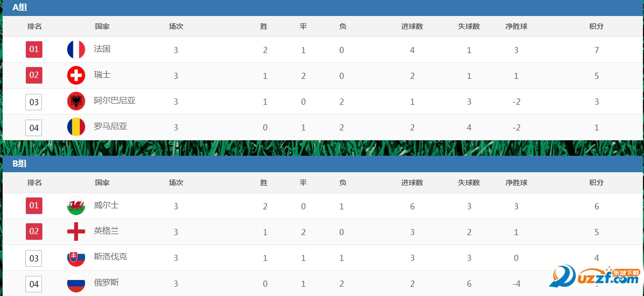
Task: Select the A组 group header
Action: click(20, 7)
